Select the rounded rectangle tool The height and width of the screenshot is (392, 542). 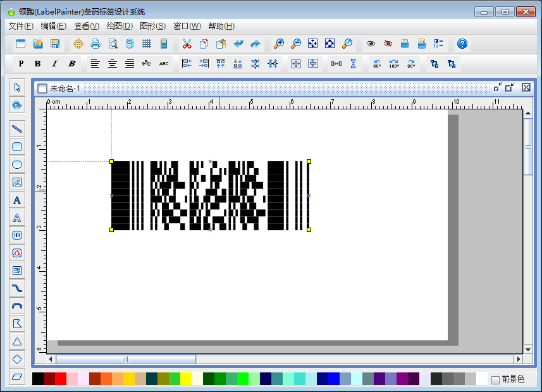[17, 147]
